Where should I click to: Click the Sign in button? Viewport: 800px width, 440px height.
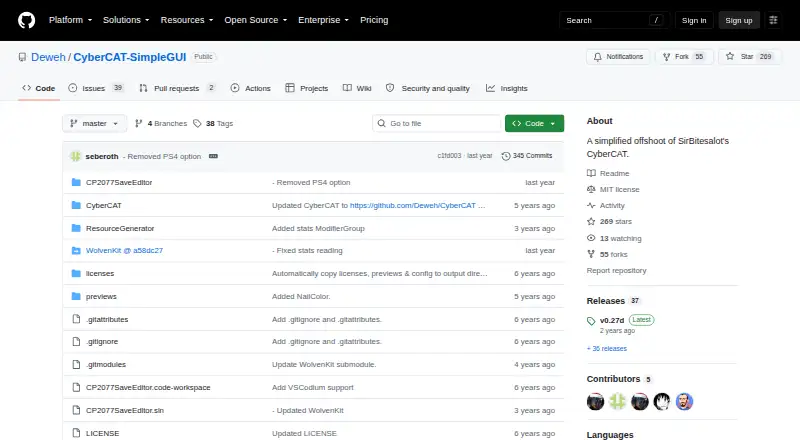coord(694,20)
